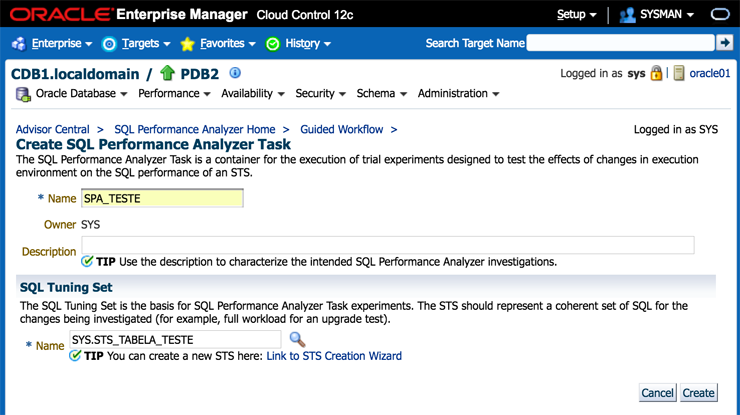Click the magnifier icon beside STS name
Image resolution: width=740 pixels, height=415 pixels.
pos(297,340)
